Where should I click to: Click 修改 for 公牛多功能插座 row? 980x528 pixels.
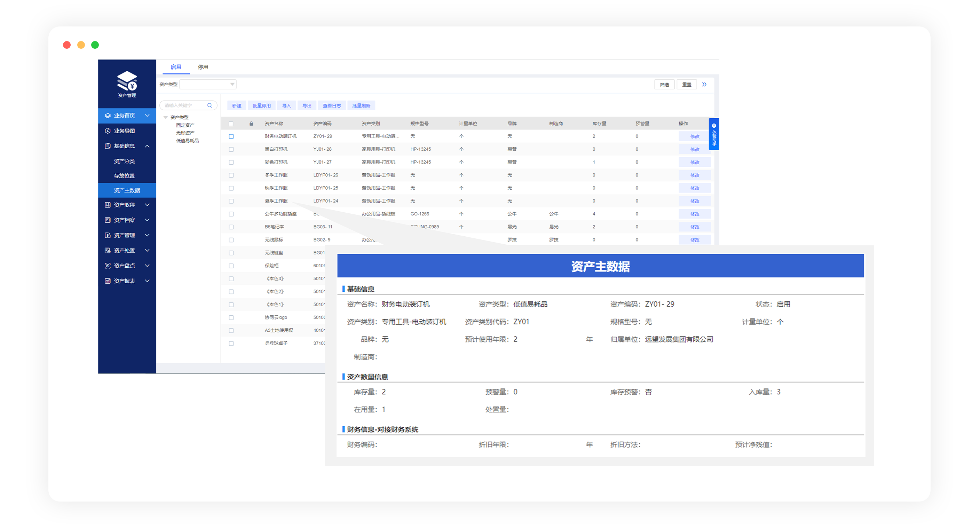pos(695,214)
